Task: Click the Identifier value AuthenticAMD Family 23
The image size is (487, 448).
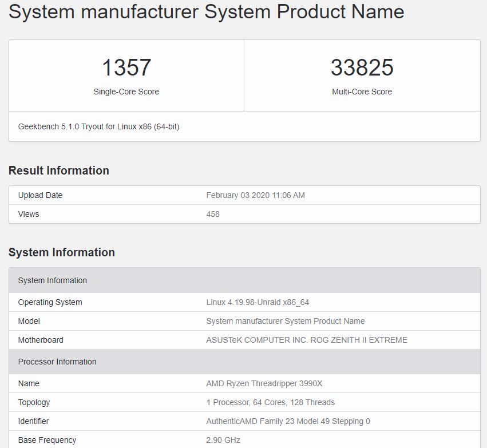Action: point(288,421)
